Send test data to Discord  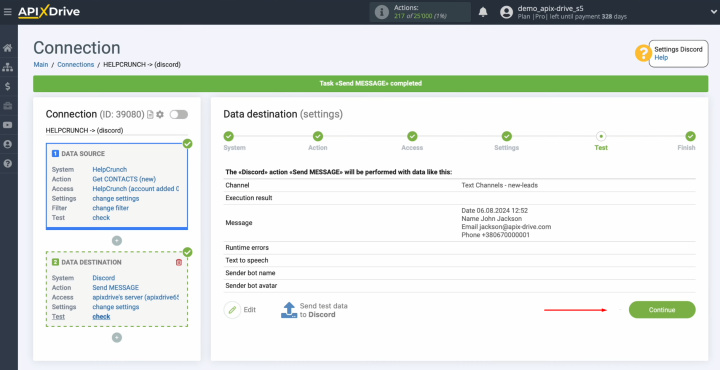tap(315, 310)
